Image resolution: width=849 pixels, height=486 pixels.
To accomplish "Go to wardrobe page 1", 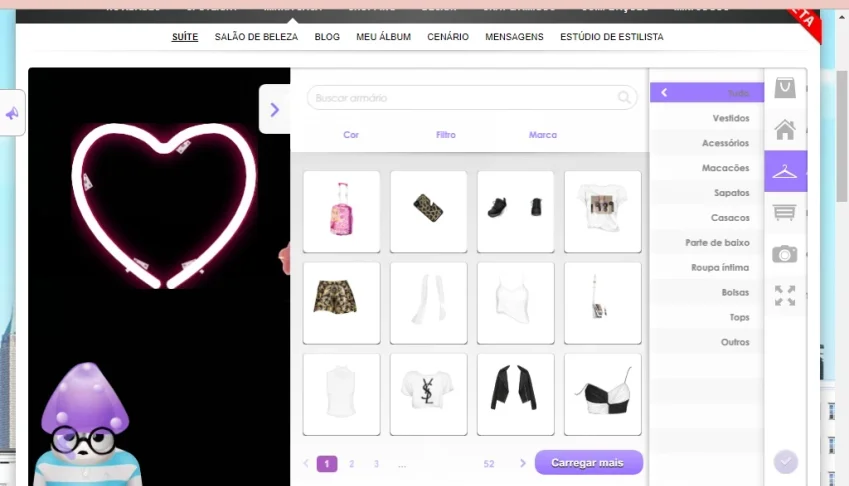I will [x=326, y=464].
